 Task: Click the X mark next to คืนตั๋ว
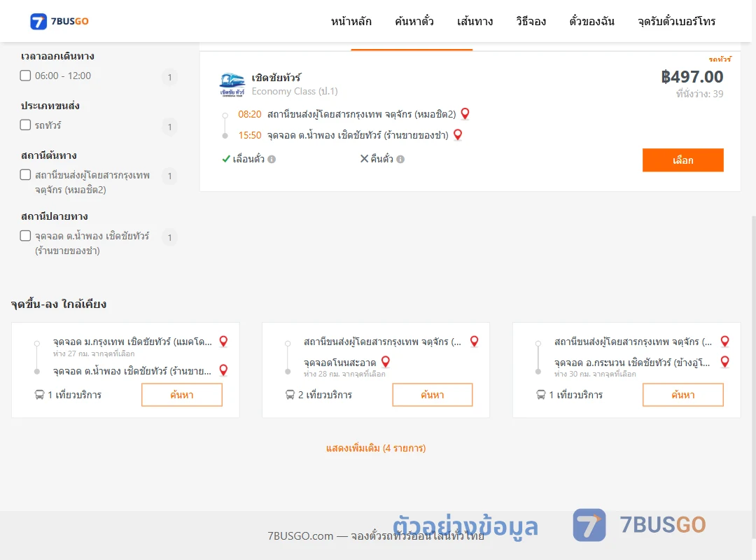point(365,159)
